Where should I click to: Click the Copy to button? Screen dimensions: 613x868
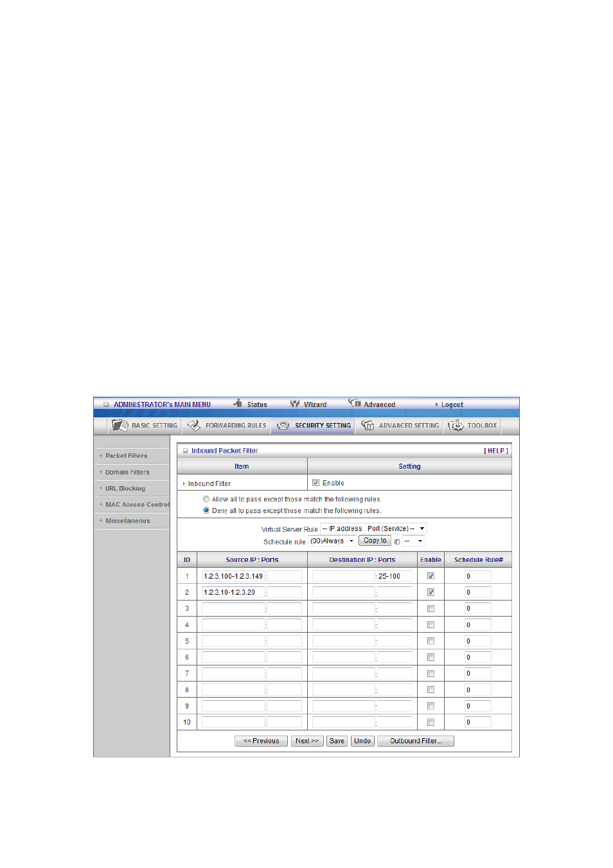click(375, 541)
